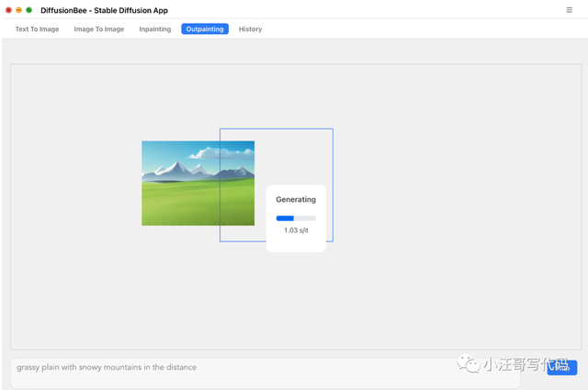Open the Image To Image tab

point(99,29)
